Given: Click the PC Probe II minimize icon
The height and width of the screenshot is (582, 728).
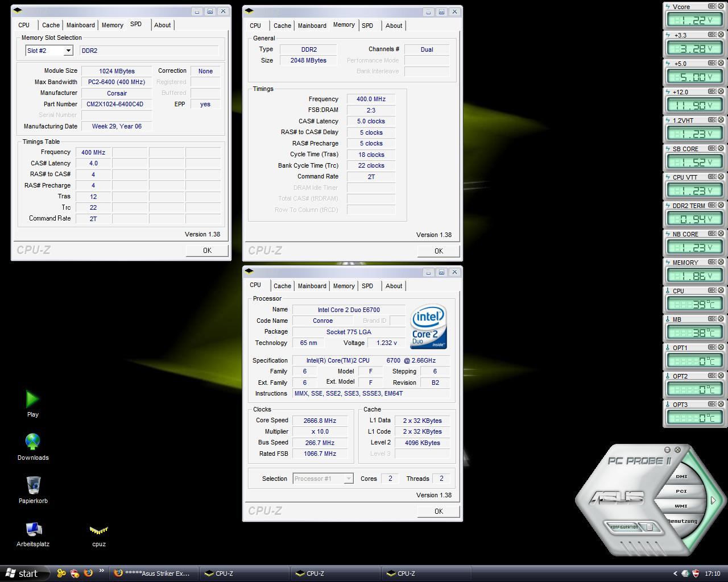Looking at the screenshot, I should (668, 450).
